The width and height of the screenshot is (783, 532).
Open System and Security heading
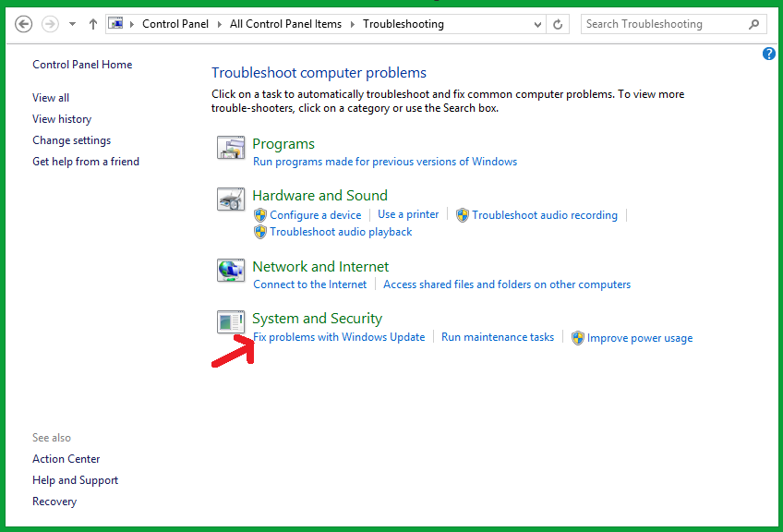click(x=317, y=319)
